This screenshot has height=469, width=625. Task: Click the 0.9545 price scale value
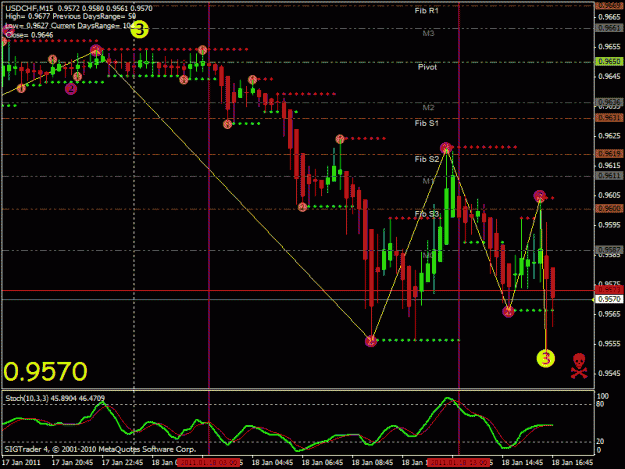pyautogui.click(x=609, y=373)
